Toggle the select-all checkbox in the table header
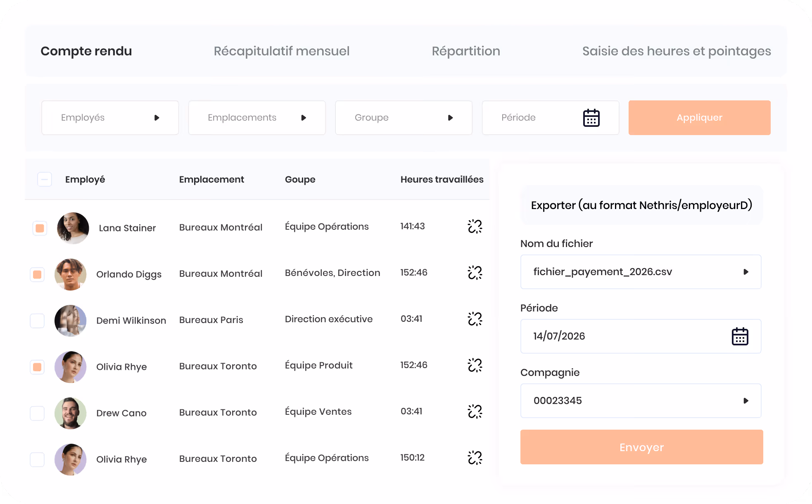This screenshot has width=812, height=504. pos(45,179)
